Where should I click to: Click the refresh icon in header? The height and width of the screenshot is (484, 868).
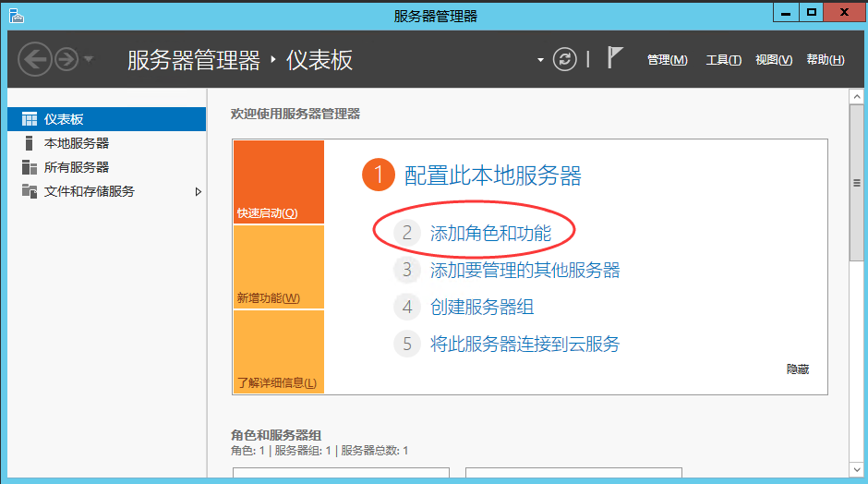(x=564, y=59)
